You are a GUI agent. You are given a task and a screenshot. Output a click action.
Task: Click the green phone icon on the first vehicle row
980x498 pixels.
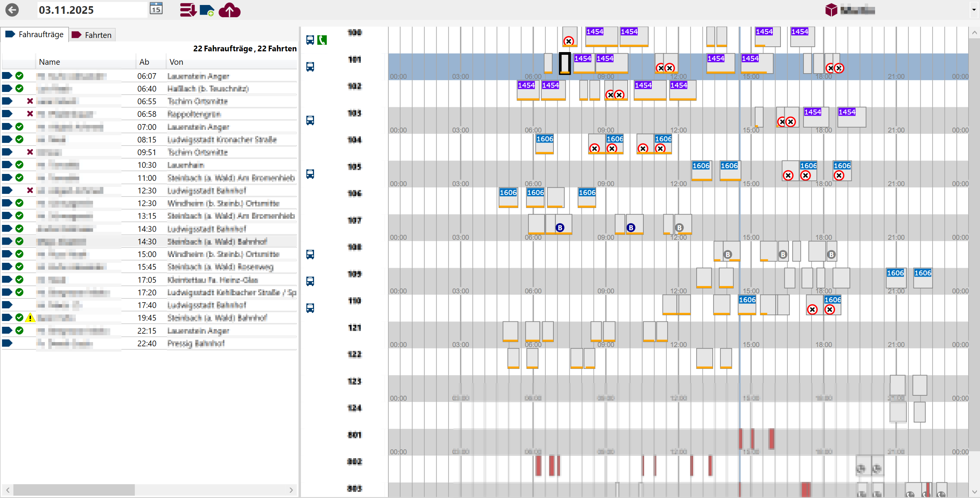pyautogui.click(x=322, y=40)
